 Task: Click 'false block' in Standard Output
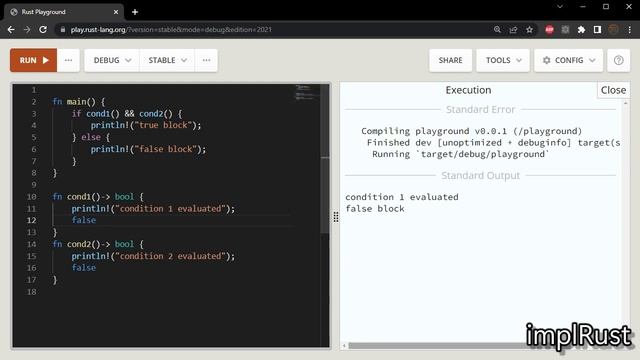pos(375,209)
